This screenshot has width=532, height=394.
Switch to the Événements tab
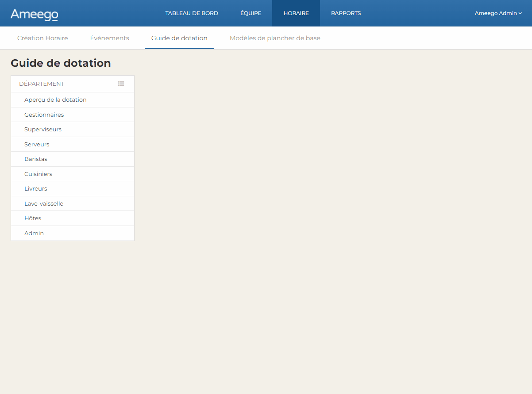coord(109,38)
